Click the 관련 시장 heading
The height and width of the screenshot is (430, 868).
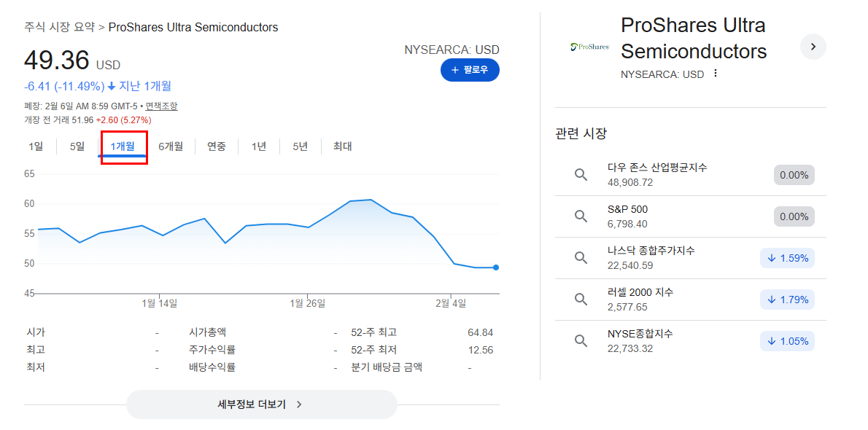pyautogui.click(x=581, y=133)
